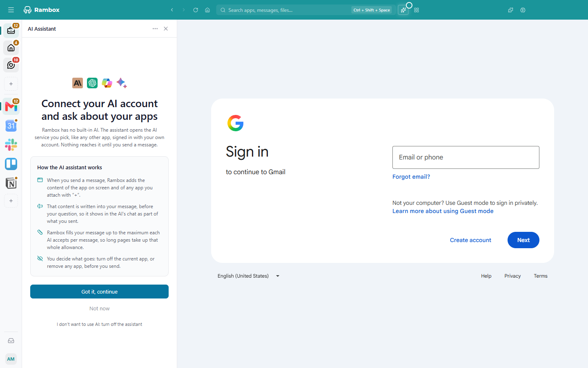Open Trello app in sidebar

click(x=11, y=164)
